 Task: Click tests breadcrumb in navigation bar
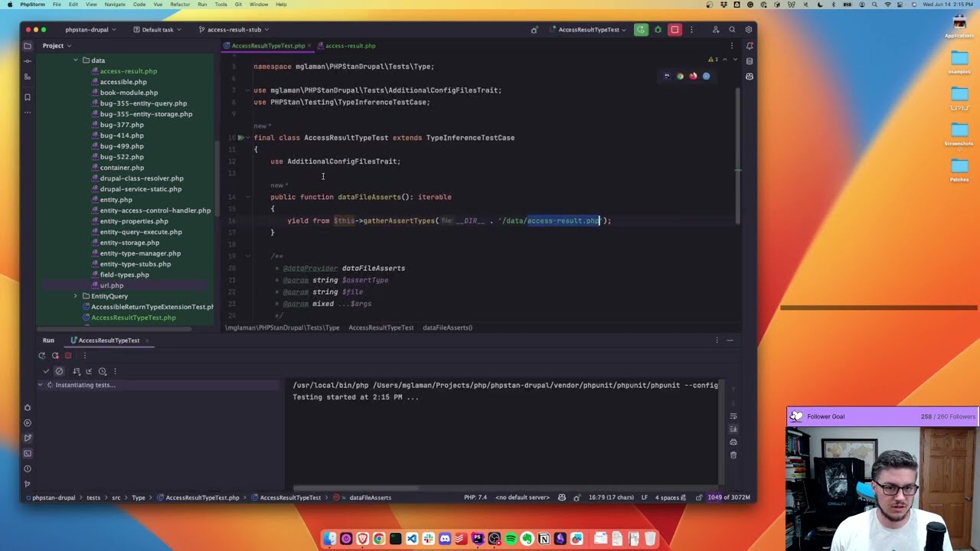(93, 497)
